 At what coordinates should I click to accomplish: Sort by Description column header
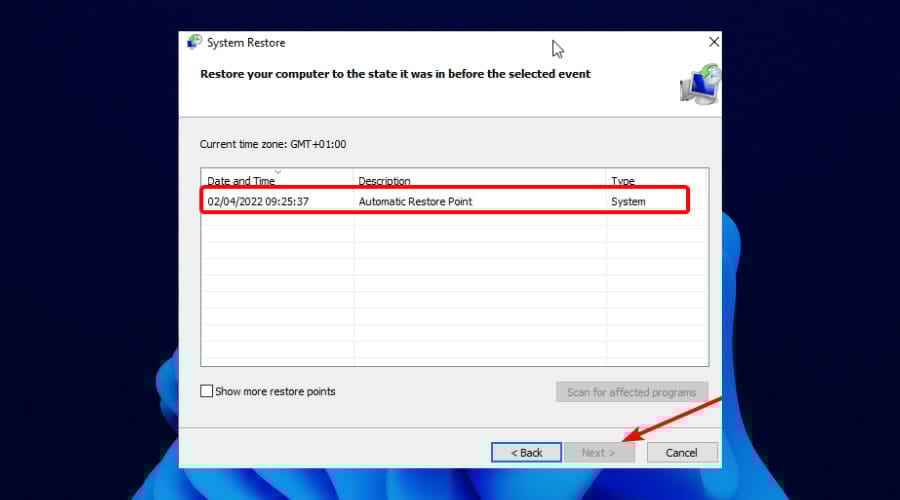(x=479, y=179)
